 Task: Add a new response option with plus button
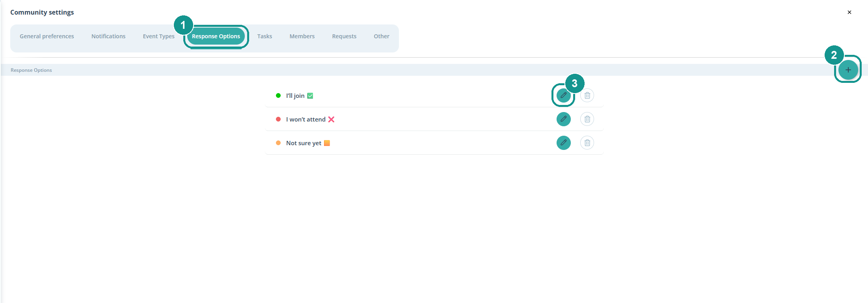click(848, 70)
